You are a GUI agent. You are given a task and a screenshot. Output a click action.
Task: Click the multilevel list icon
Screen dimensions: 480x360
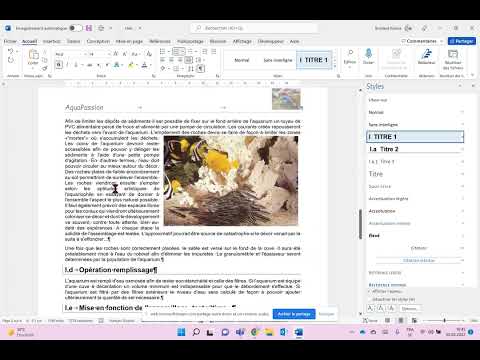coord(190,51)
